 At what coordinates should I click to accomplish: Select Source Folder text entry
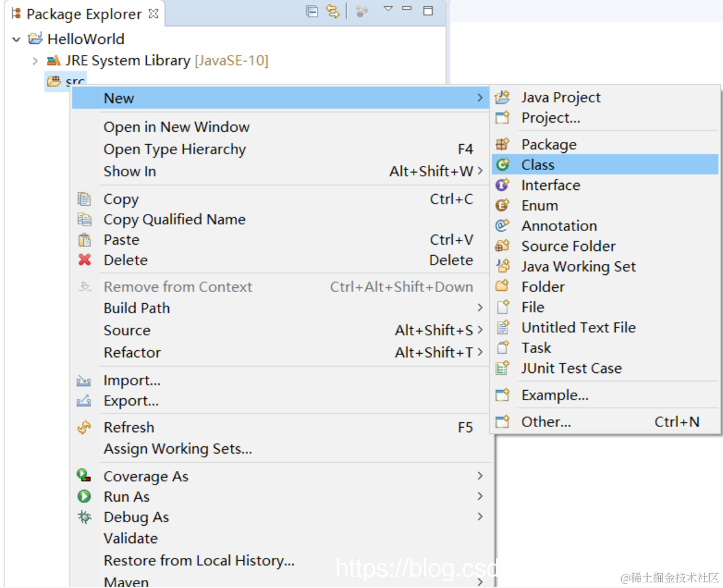tap(568, 246)
